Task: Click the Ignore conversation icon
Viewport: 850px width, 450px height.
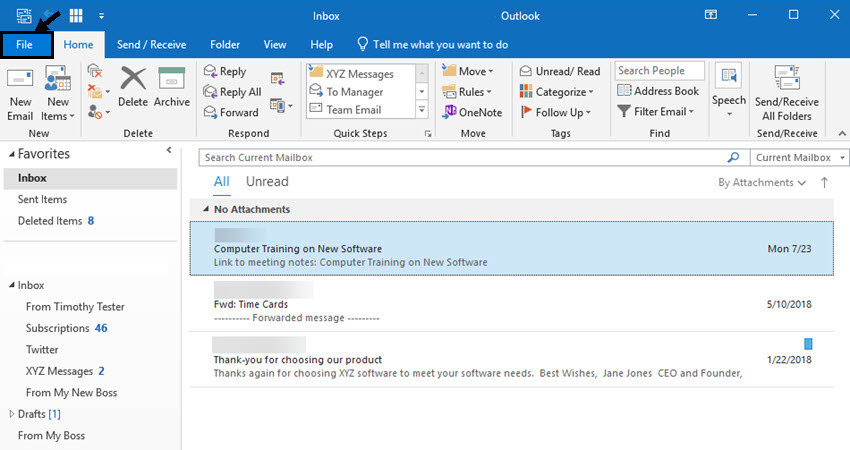Action: coord(95,70)
